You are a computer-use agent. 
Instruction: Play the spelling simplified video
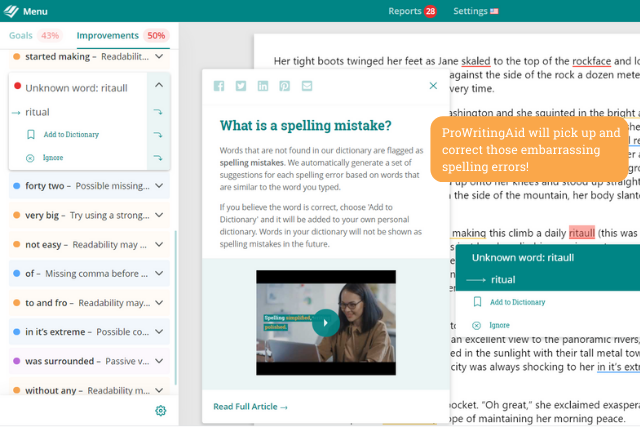tap(325, 323)
